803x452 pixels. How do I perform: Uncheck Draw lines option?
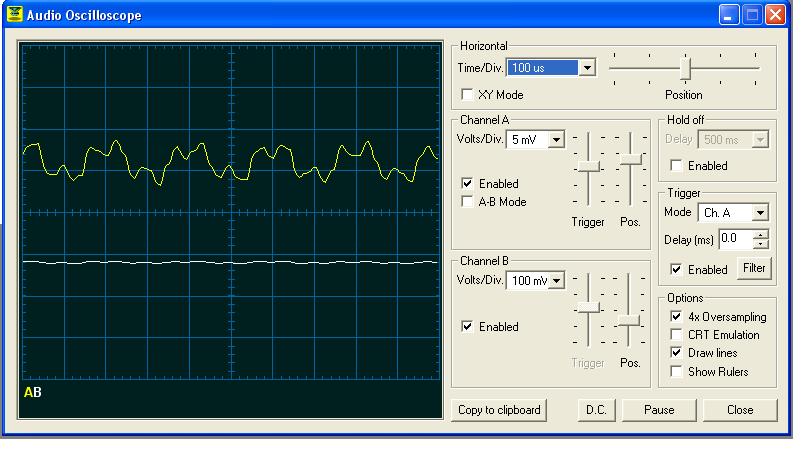[x=677, y=353]
